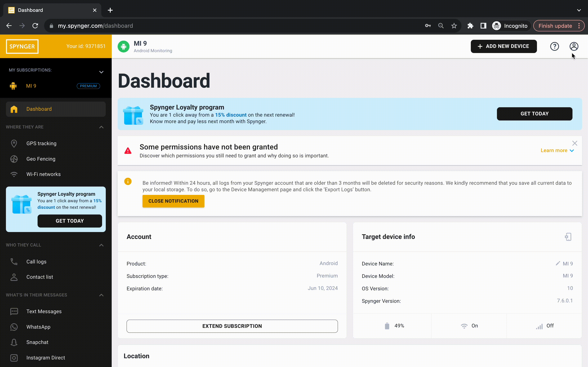Open Call logs section
Viewport: 588px width, 367px height.
pyautogui.click(x=36, y=261)
